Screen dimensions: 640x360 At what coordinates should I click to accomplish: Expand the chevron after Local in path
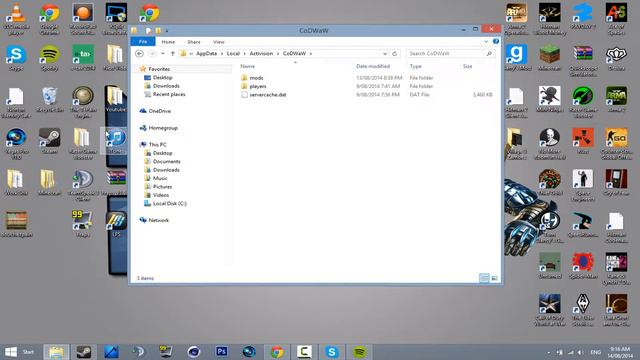(244, 53)
